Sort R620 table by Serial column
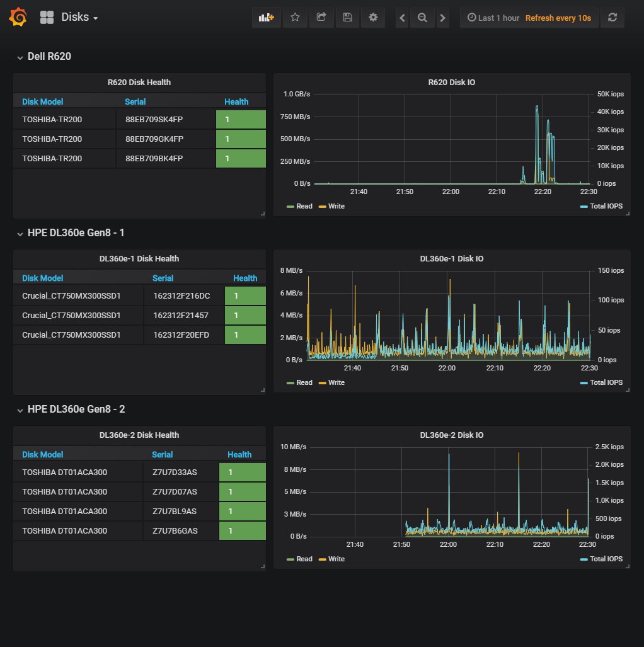 click(135, 102)
